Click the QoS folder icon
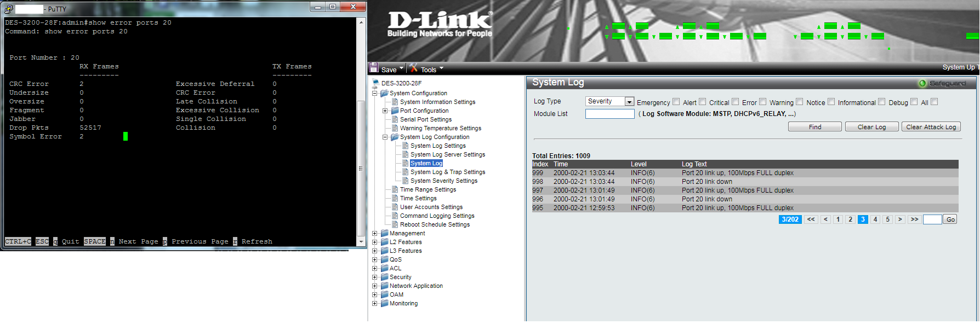The width and height of the screenshot is (980, 324). pyautogui.click(x=384, y=259)
